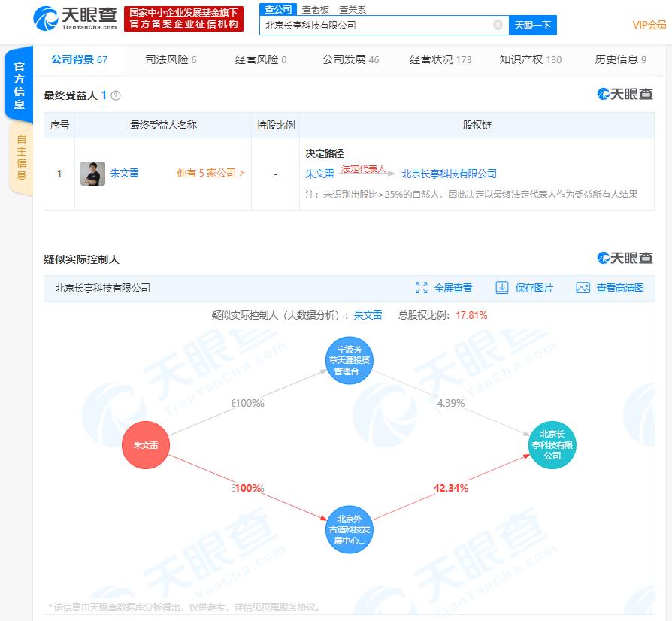This screenshot has height=621, width=672.
Task: Click the 决定路径 label in 股权链 cell
Action: [325, 153]
